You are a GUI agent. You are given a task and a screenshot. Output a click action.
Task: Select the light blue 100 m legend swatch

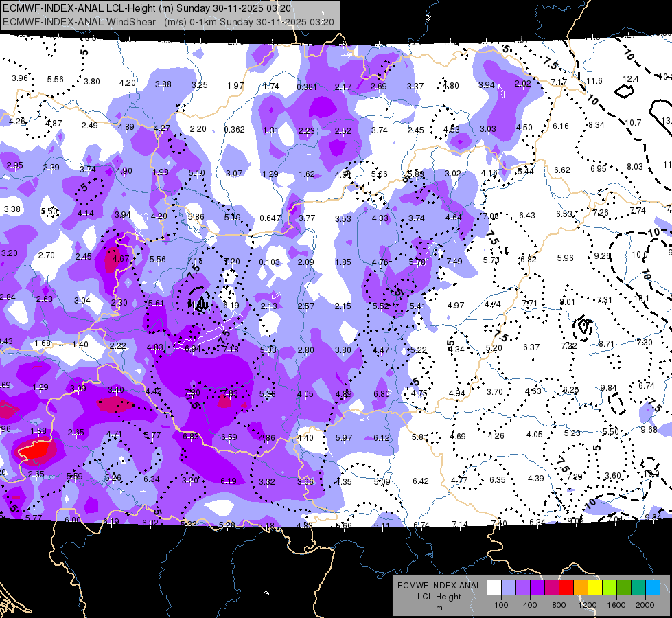pos(509,588)
